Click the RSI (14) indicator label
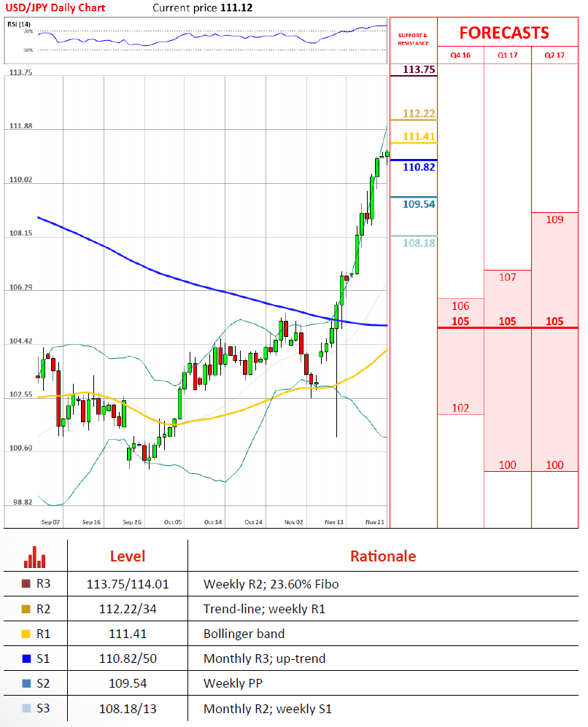 click(x=19, y=24)
